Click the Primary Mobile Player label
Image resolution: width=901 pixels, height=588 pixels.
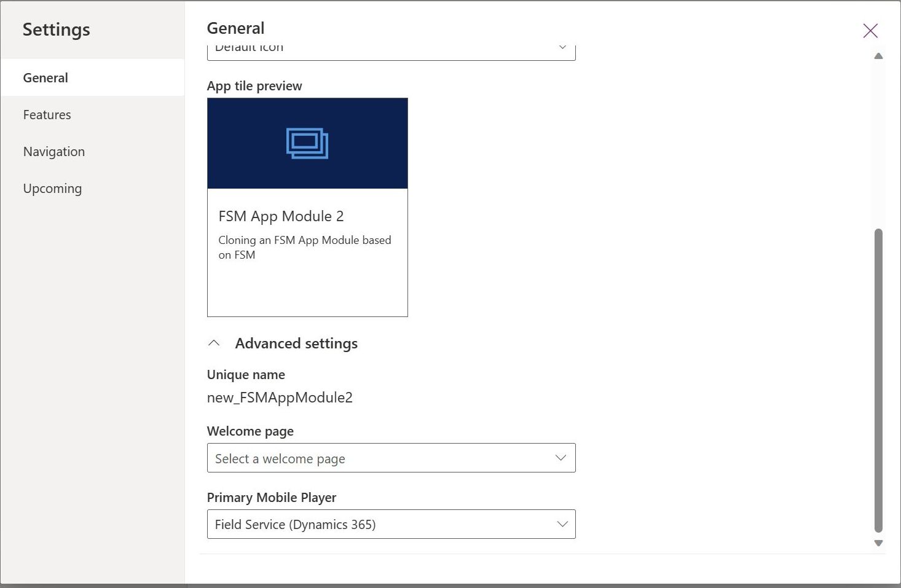point(272,498)
